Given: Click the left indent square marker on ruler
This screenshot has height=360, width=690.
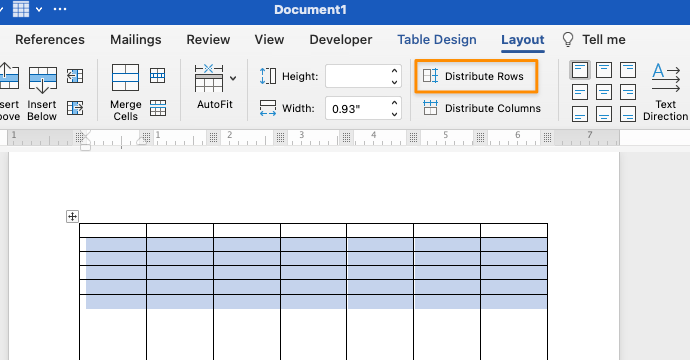Looking at the screenshot, I should 85,147.
